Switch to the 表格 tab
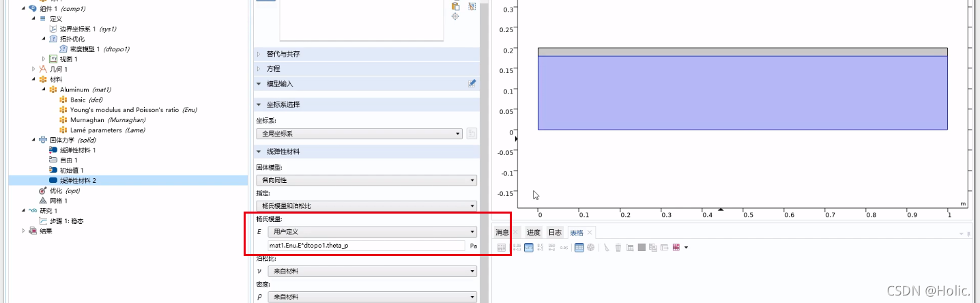 577,233
